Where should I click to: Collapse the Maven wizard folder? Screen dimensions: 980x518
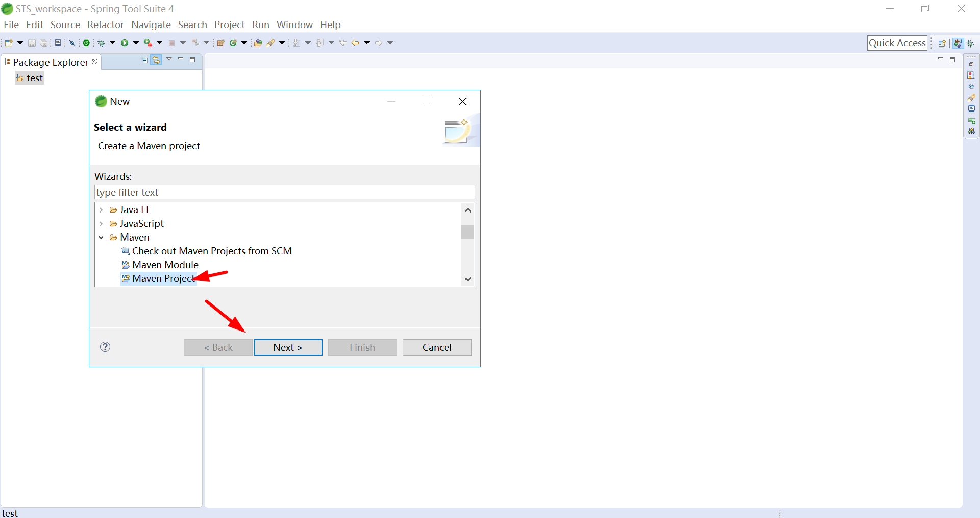point(101,238)
